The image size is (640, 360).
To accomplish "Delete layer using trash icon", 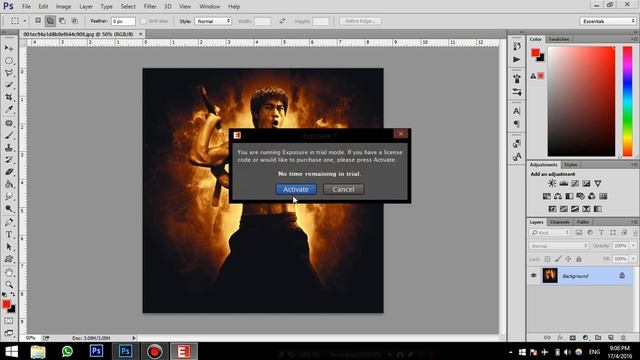I will point(623,338).
